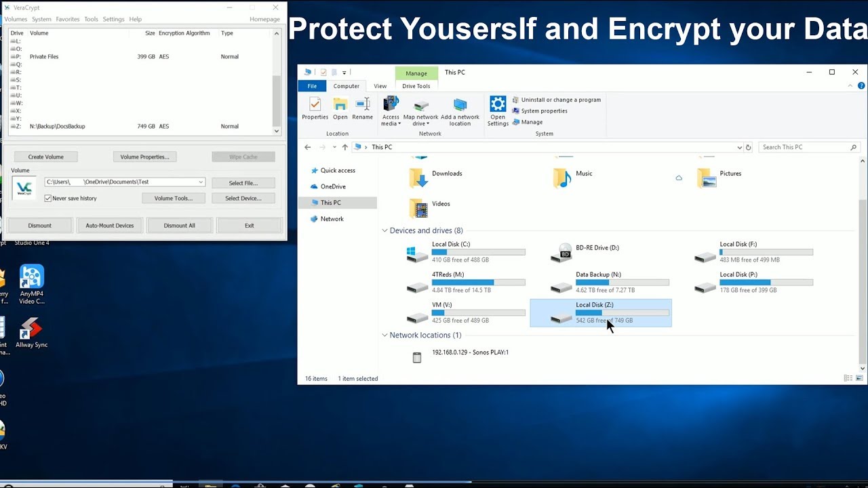The width and height of the screenshot is (868, 488).
Task: Click the refresh icon beside address bar
Action: [x=748, y=147]
